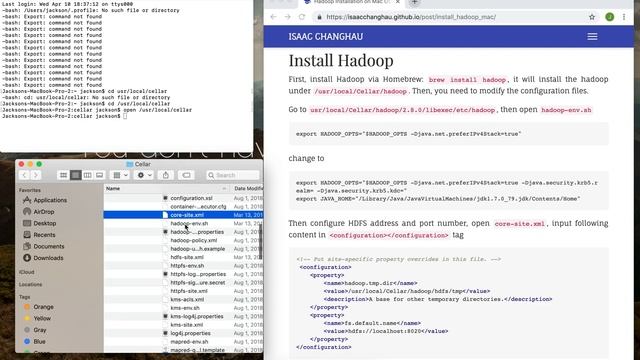640x360 pixels.
Task: Select the Orange tag in sidebar
Action: pos(39,307)
